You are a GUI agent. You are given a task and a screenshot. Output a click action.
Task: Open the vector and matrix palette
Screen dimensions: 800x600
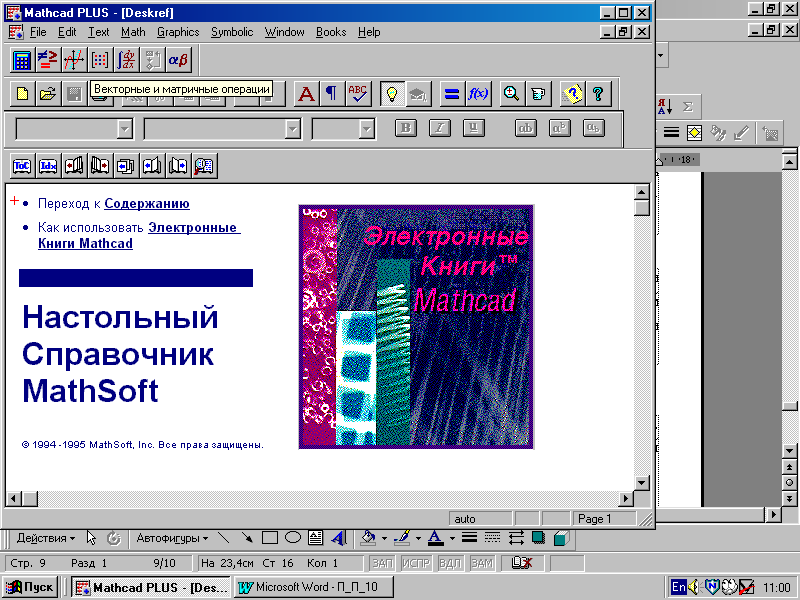click(x=100, y=60)
